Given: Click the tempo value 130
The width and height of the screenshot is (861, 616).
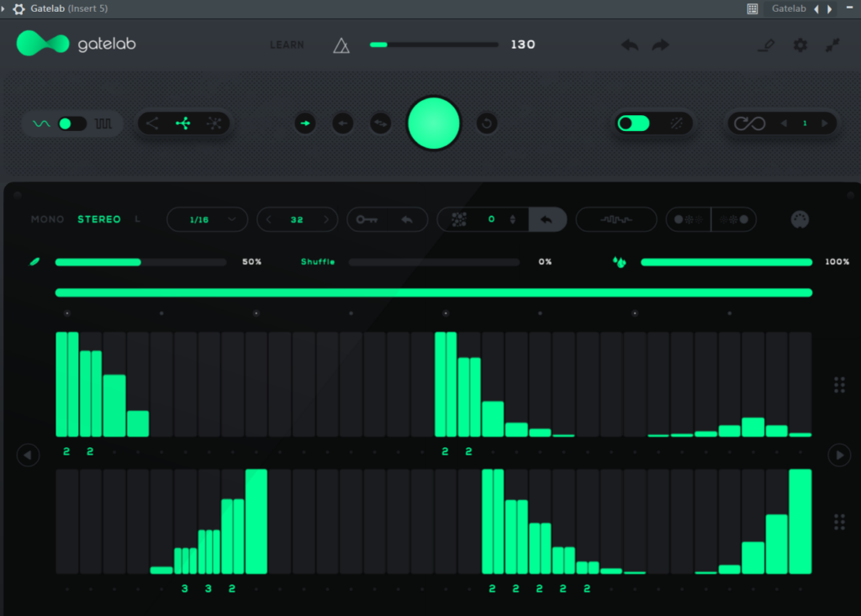Looking at the screenshot, I should (x=523, y=45).
